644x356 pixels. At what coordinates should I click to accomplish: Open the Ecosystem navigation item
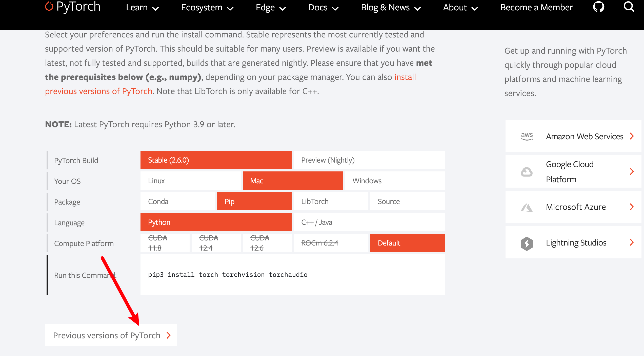202,7
